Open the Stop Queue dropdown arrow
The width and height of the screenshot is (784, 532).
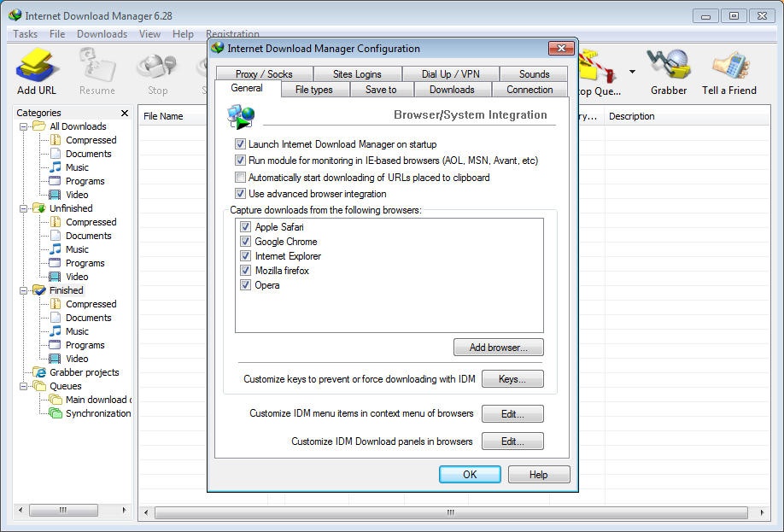(x=632, y=72)
